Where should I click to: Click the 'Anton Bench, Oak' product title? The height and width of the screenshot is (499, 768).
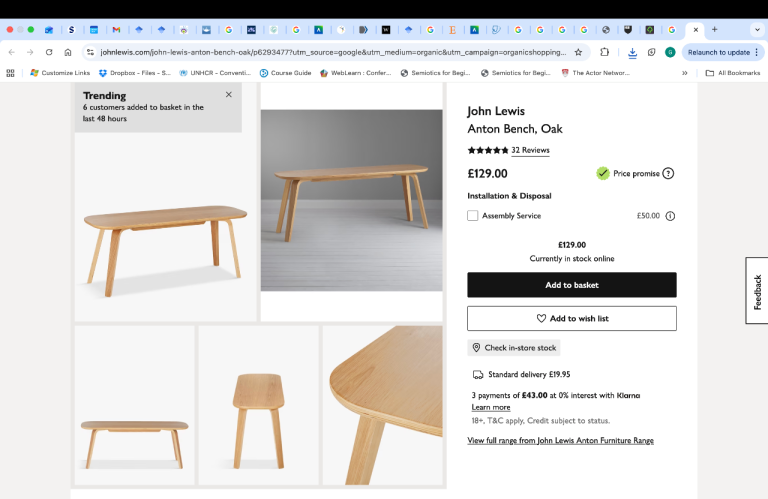point(515,129)
